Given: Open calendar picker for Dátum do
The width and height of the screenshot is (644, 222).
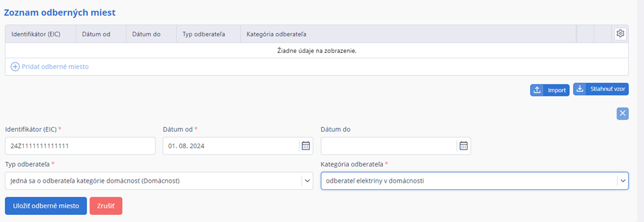Looking at the screenshot, I should [x=463, y=146].
